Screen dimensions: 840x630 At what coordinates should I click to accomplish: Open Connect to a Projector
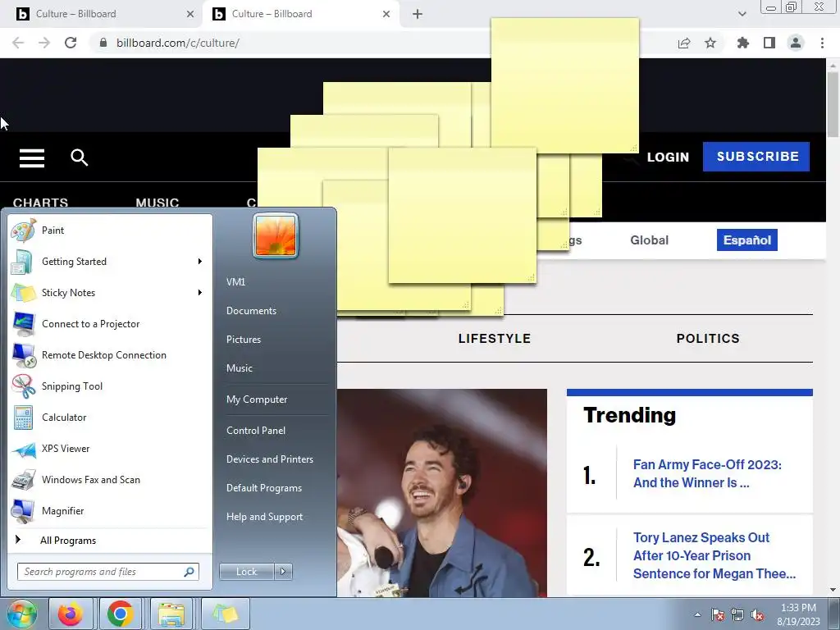click(x=110, y=324)
